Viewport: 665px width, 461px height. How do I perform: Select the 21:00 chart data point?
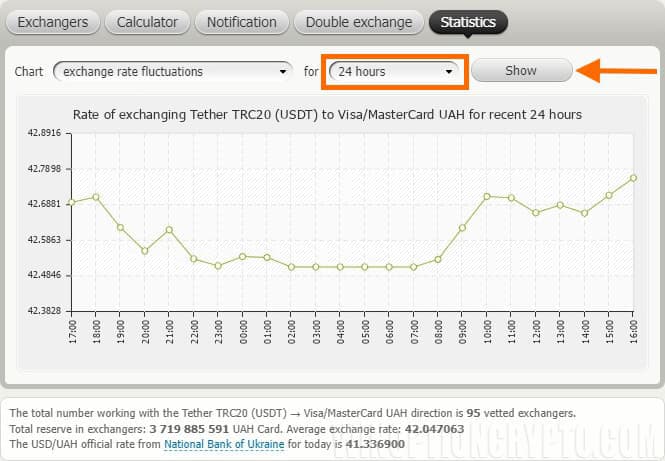169,230
